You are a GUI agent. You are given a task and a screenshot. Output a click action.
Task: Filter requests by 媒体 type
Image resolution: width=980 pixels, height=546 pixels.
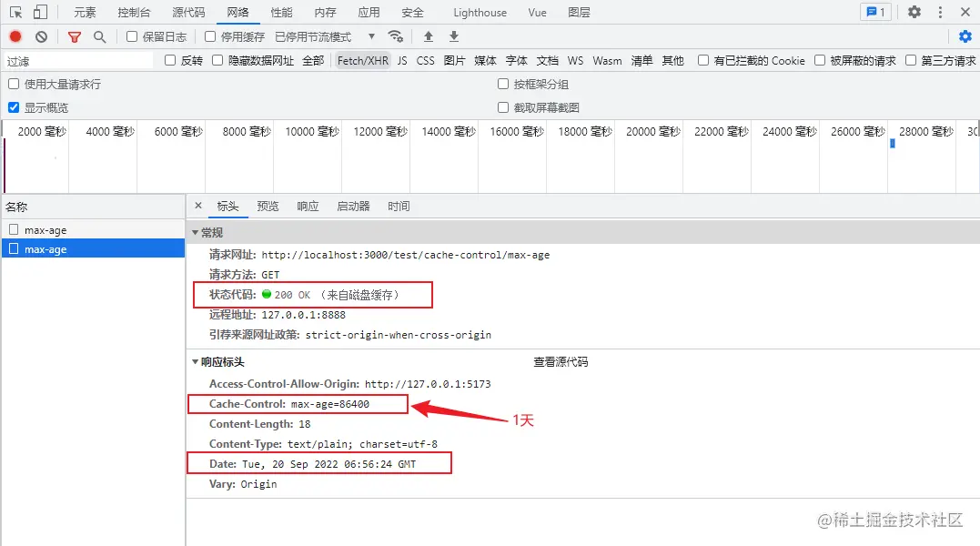tap(485, 61)
